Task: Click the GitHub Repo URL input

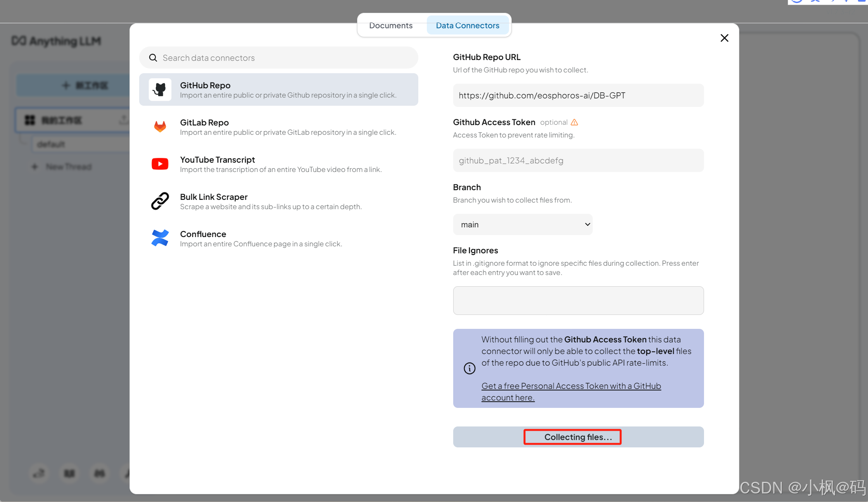Action: click(578, 96)
